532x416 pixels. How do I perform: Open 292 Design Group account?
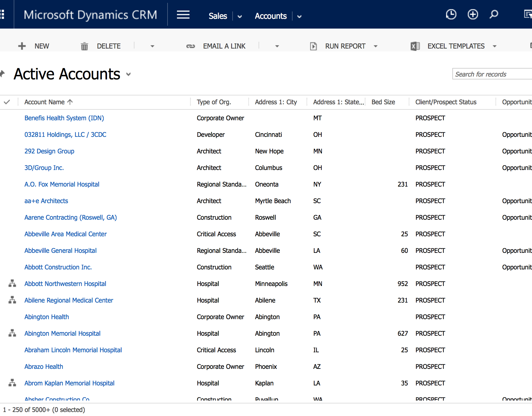[49, 151]
